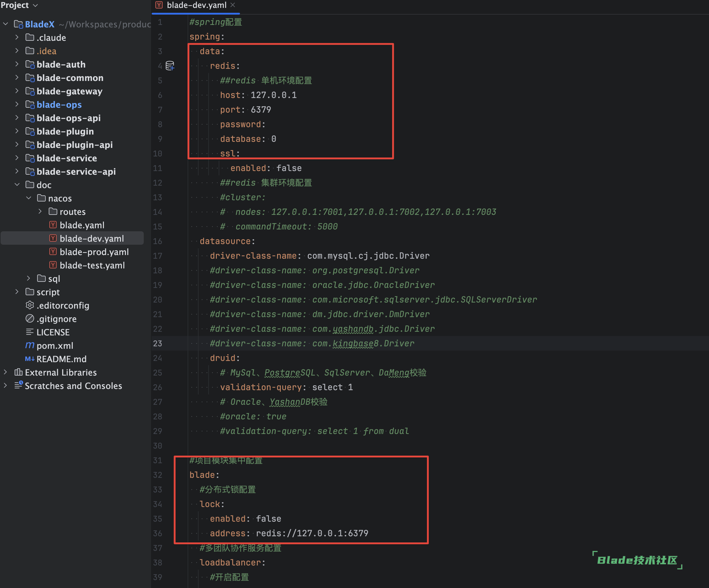Close the blade-dev.yaml editor tab
This screenshot has height=588, width=709.
click(x=233, y=5)
